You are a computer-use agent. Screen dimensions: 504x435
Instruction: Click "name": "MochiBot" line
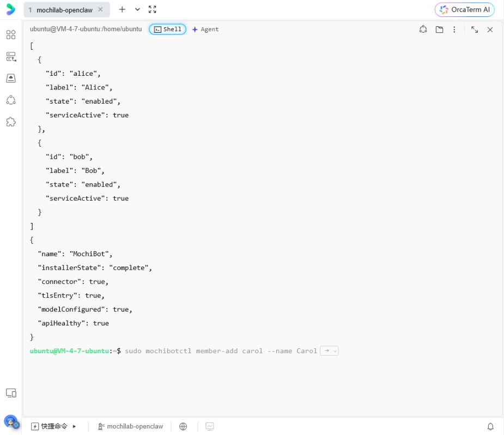point(75,254)
